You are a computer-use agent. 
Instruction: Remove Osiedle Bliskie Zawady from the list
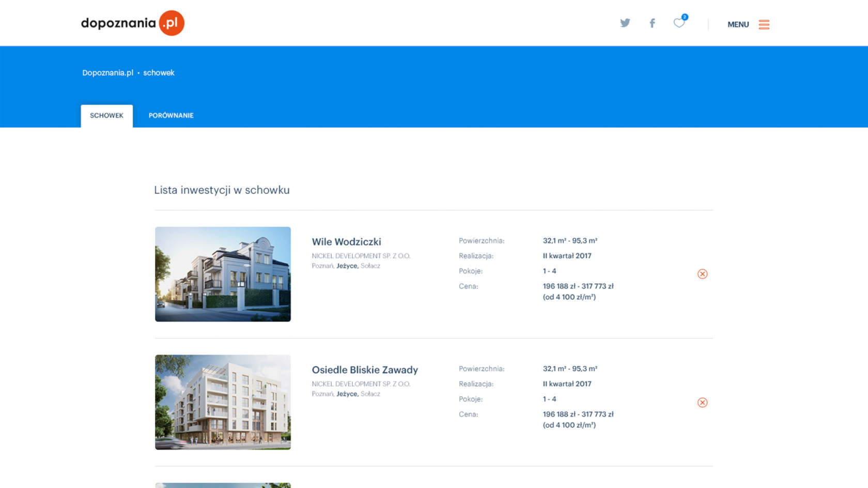702,402
